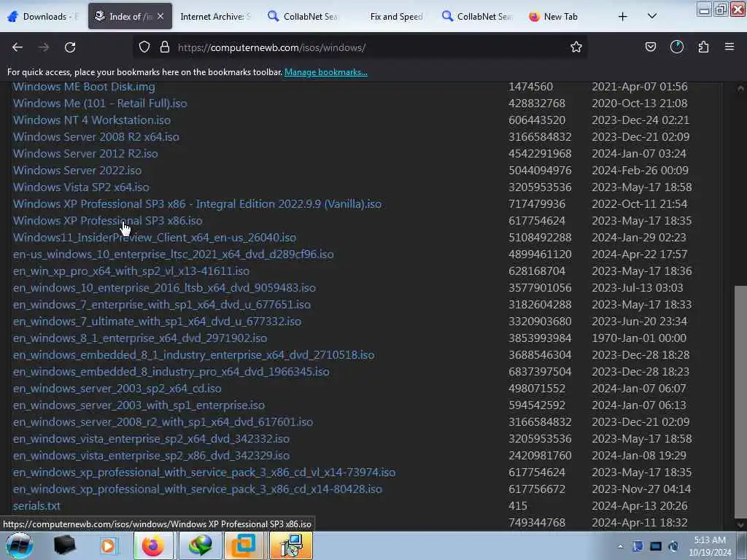
Task: Open Windows Vista SP2 x64.iso link
Action: tap(81, 187)
